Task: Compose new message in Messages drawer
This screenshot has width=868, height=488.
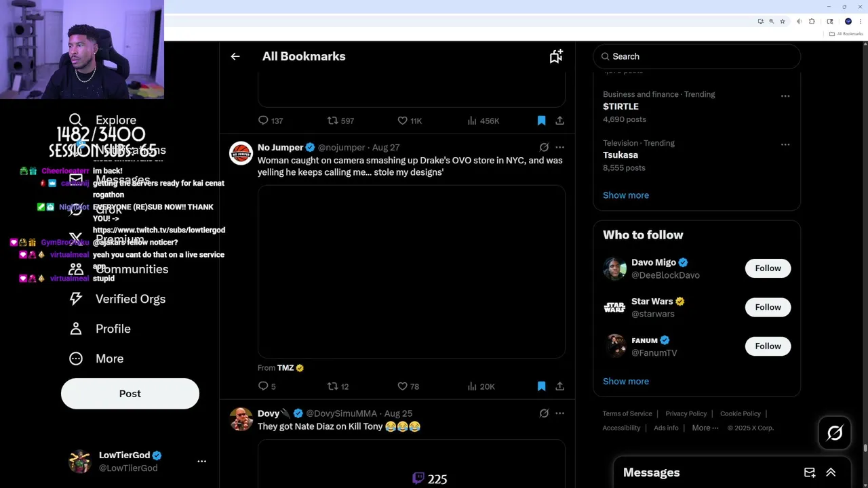Action: tap(810, 472)
